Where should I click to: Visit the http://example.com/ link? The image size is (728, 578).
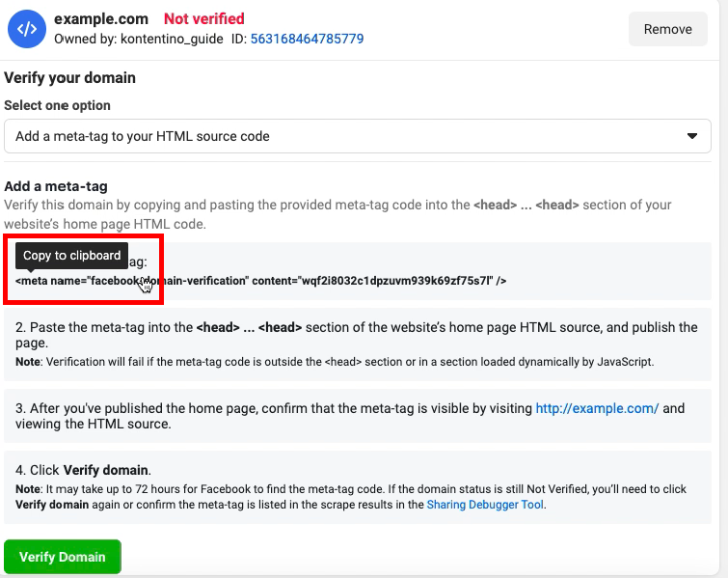tap(597, 408)
